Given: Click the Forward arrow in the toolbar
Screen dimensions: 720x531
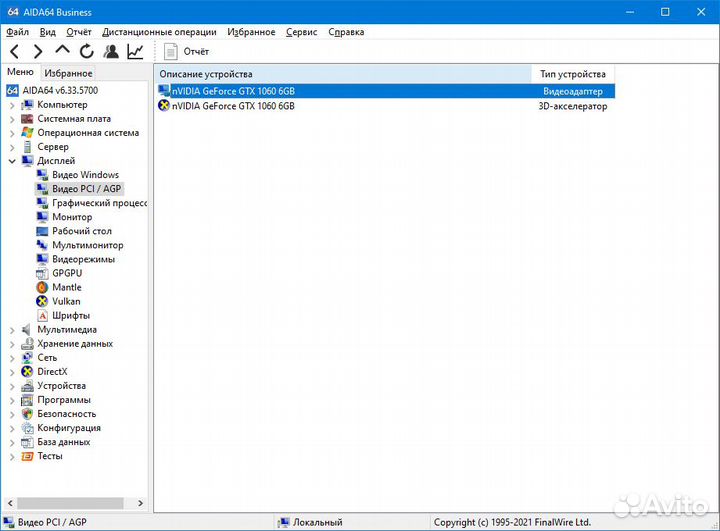Looking at the screenshot, I should [38, 51].
